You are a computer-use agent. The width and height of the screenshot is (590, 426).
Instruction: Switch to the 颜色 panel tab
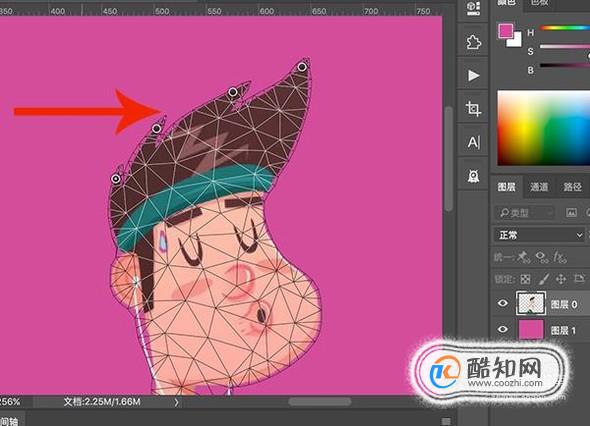(506, 3)
